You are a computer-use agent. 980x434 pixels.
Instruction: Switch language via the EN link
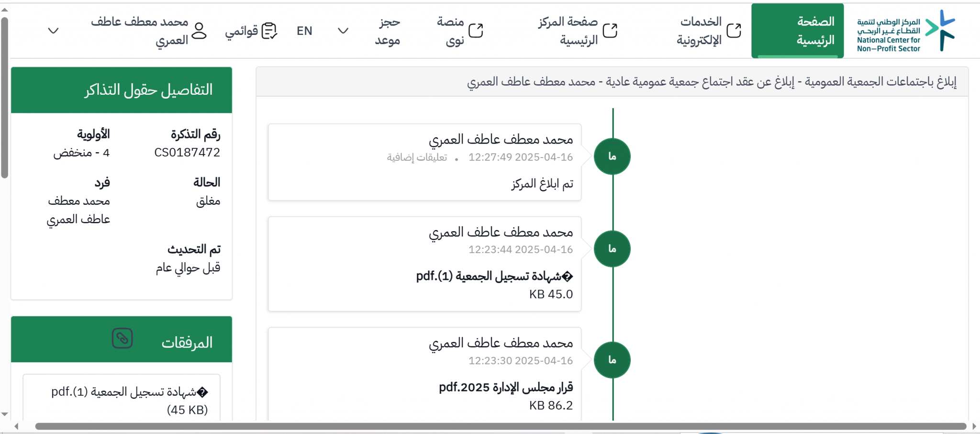point(304,31)
